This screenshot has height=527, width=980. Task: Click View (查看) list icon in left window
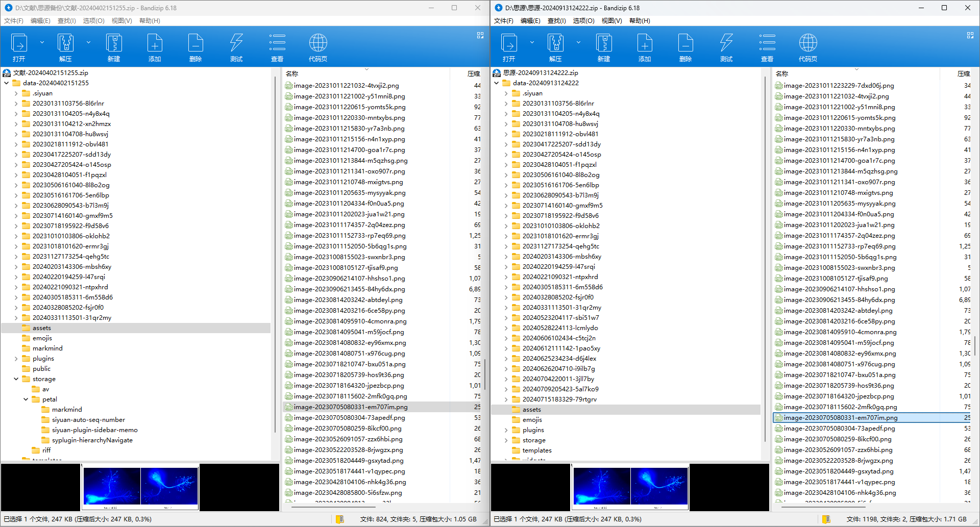[277, 47]
